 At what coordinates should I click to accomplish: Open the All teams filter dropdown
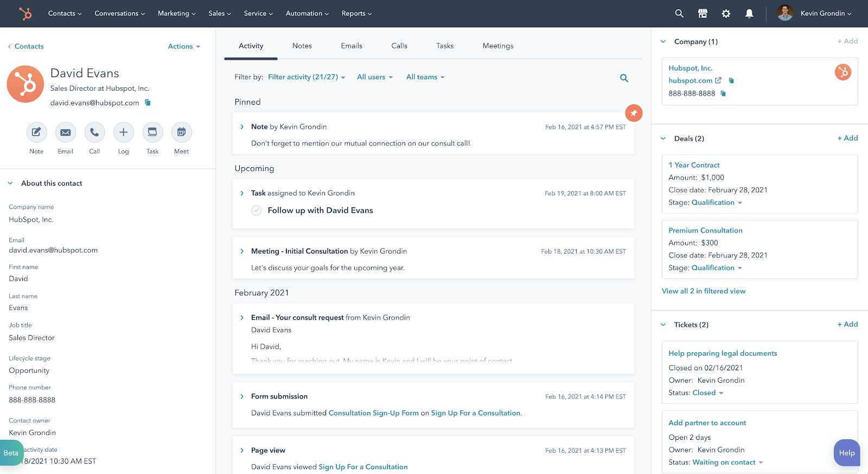click(x=425, y=77)
